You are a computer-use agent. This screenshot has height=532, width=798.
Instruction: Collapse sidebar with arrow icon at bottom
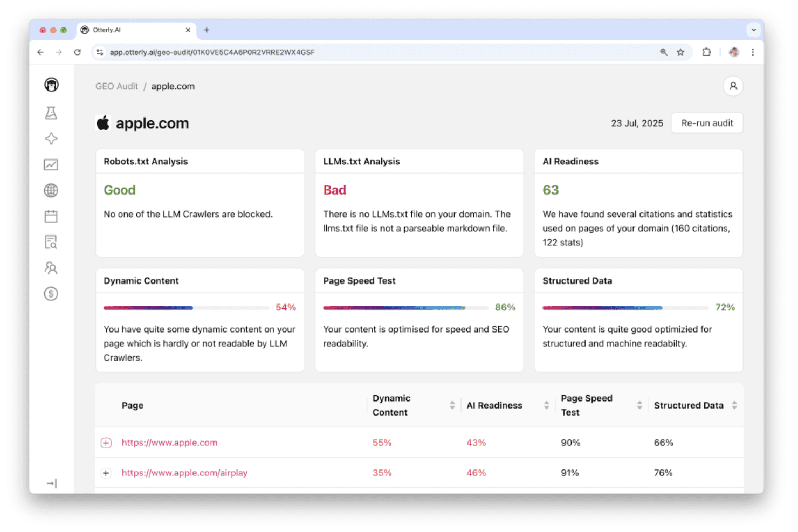coord(52,483)
